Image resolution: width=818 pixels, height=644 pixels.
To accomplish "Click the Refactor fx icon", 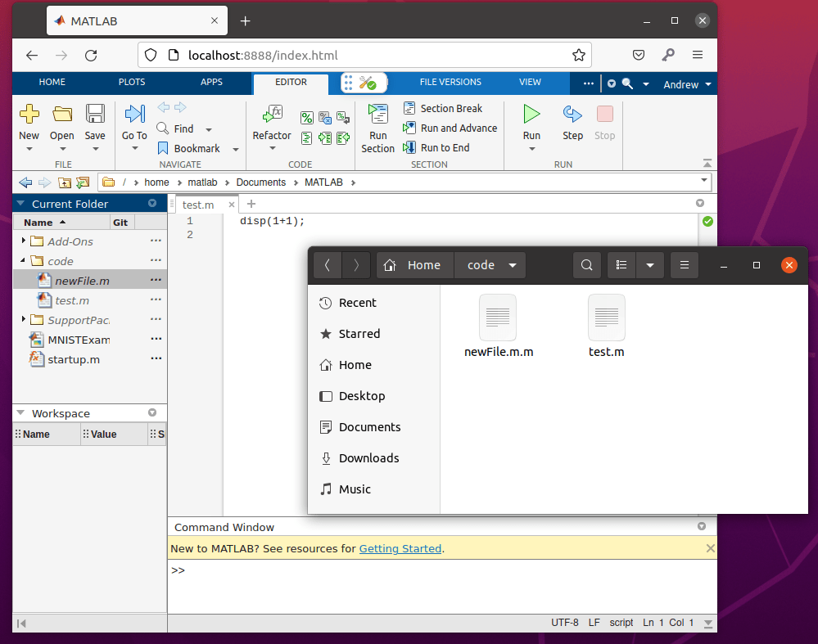I will tap(273, 114).
